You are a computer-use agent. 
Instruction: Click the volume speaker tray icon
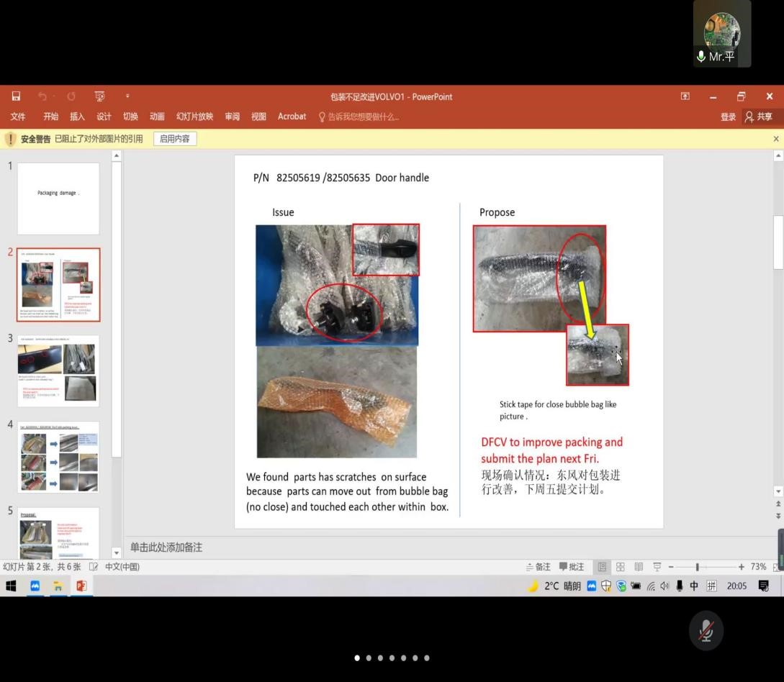664,586
